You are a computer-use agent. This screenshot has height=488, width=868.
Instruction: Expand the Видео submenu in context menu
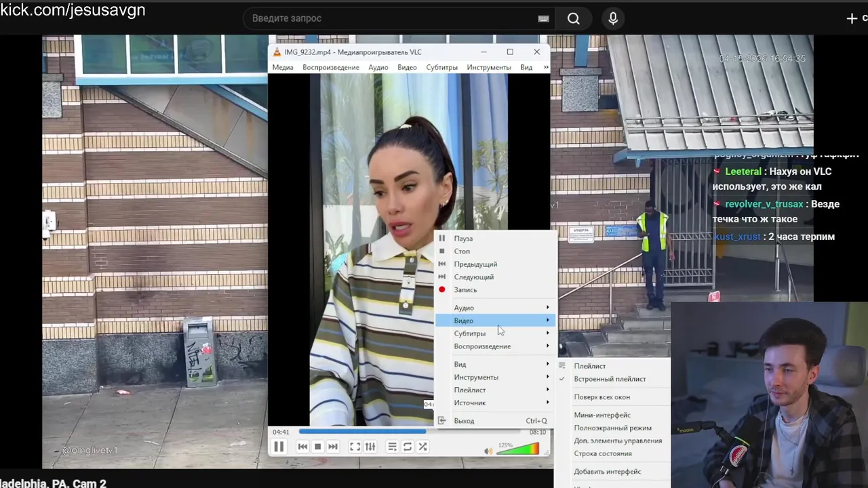coord(495,321)
